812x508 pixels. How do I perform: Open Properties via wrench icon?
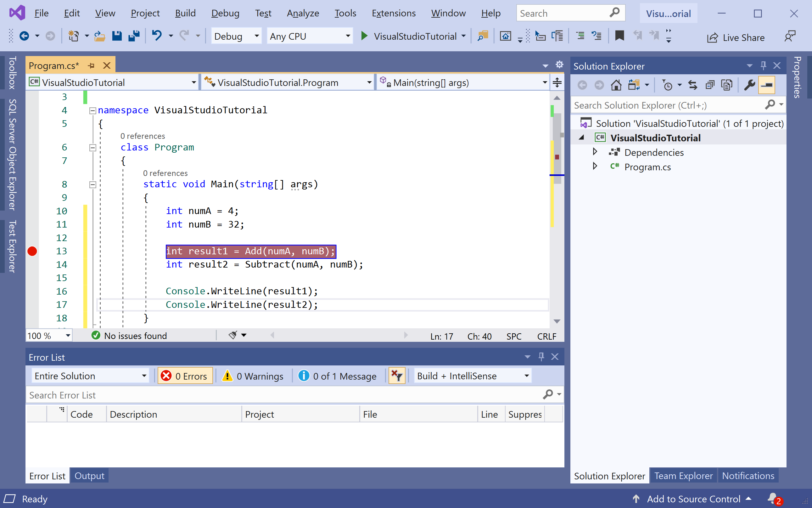pyautogui.click(x=749, y=85)
